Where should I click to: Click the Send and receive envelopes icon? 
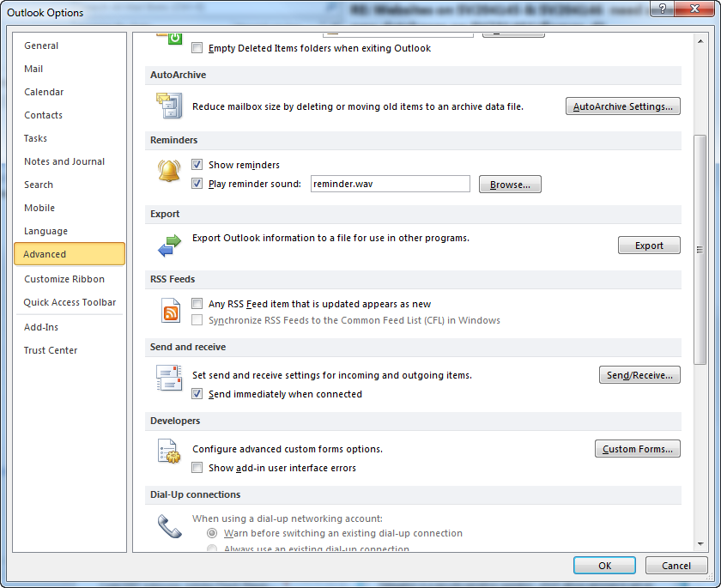point(169,378)
